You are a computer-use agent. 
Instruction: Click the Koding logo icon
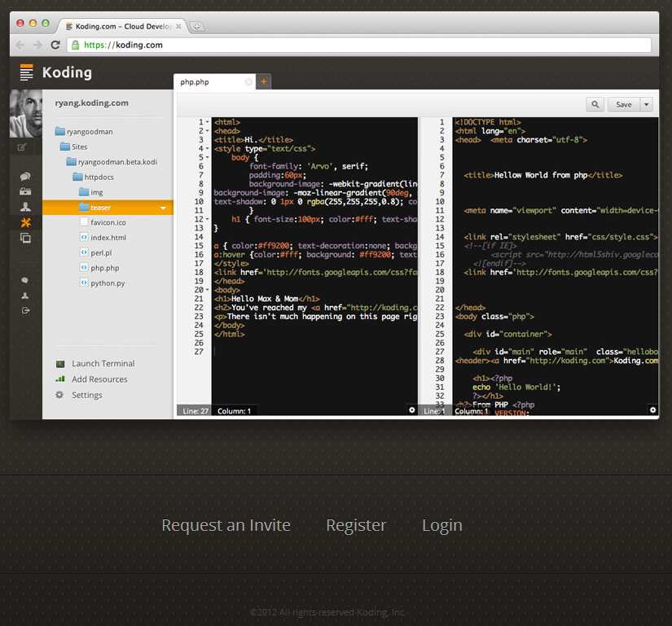27,72
